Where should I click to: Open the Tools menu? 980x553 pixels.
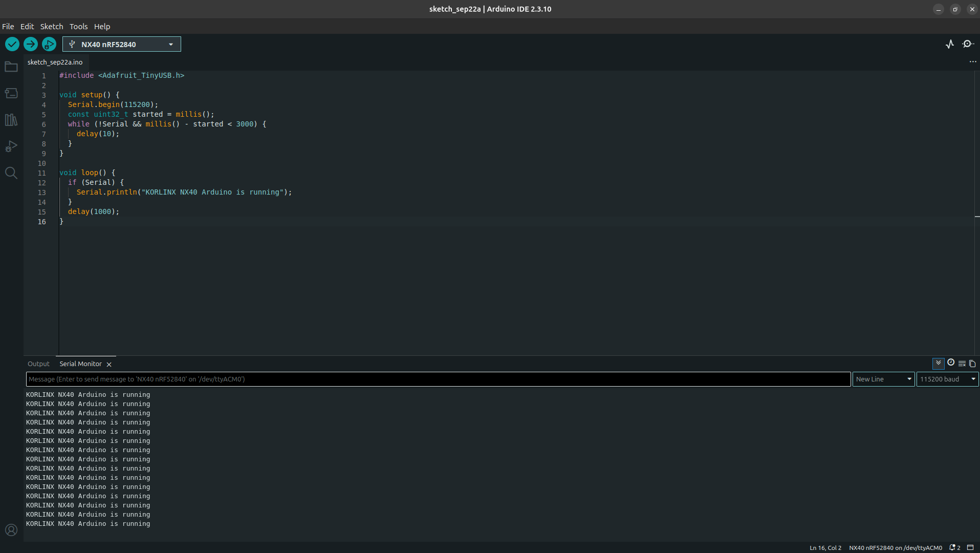[x=79, y=27]
